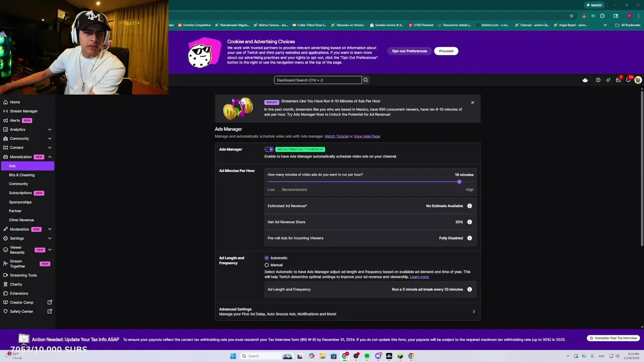Image resolution: width=644 pixels, height=362 pixels.
Task: Open Creator Camp external link
Action: click(x=50, y=302)
